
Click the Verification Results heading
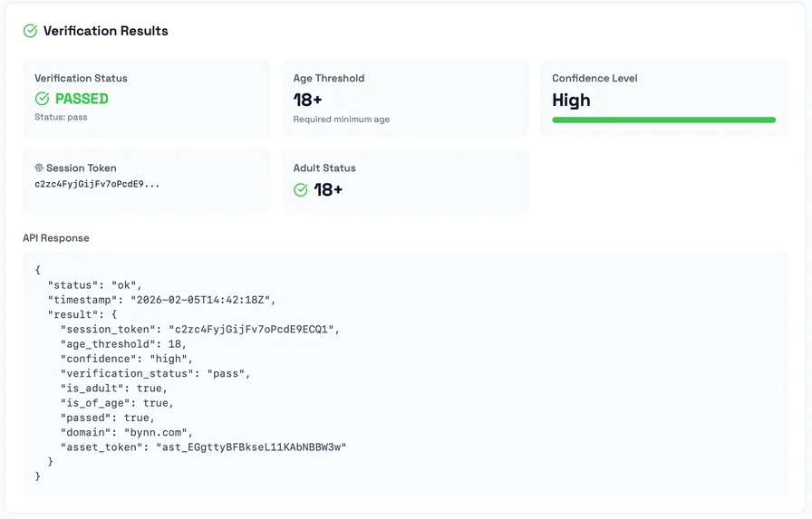click(106, 31)
